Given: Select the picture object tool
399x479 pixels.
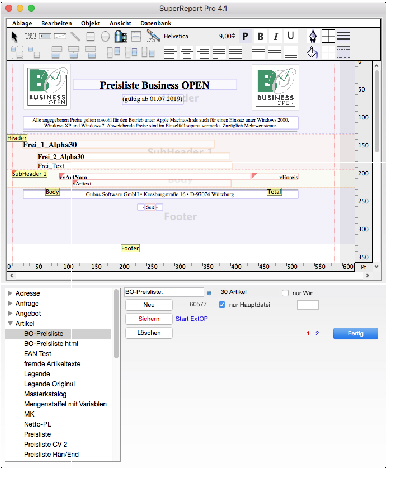Looking at the screenshot, I should [x=121, y=36].
